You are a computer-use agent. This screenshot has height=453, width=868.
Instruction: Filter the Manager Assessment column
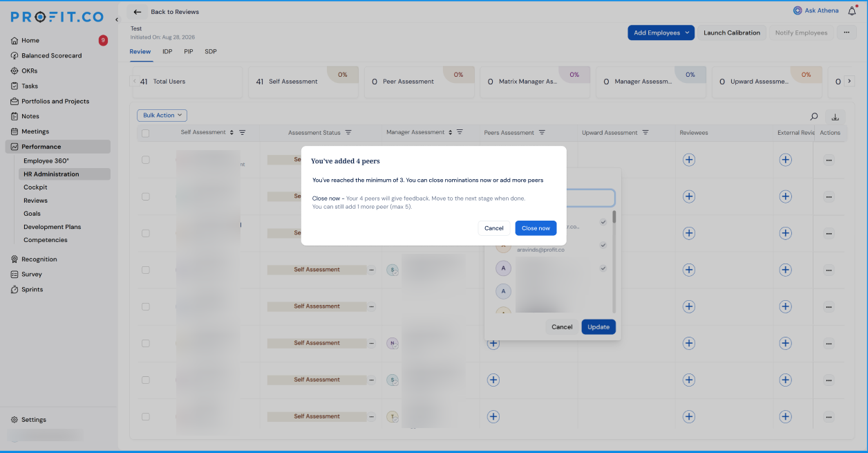click(x=460, y=132)
